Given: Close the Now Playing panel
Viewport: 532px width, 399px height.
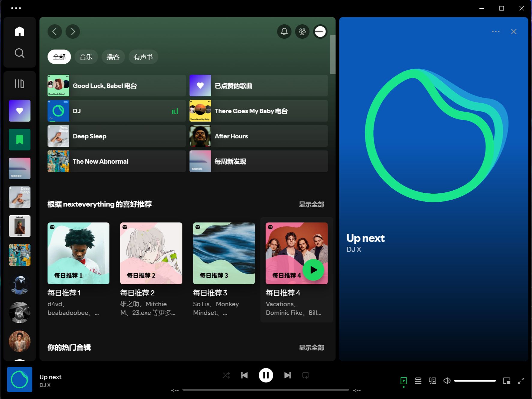Looking at the screenshot, I should click(x=514, y=32).
